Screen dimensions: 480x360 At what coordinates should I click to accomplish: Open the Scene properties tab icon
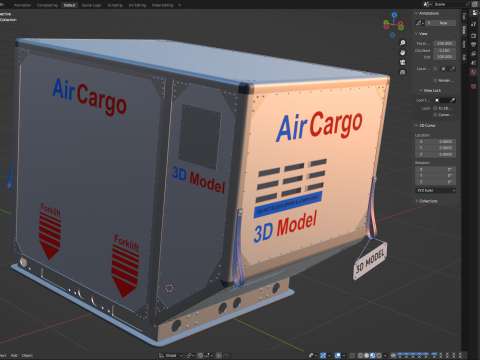click(x=473, y=63)
